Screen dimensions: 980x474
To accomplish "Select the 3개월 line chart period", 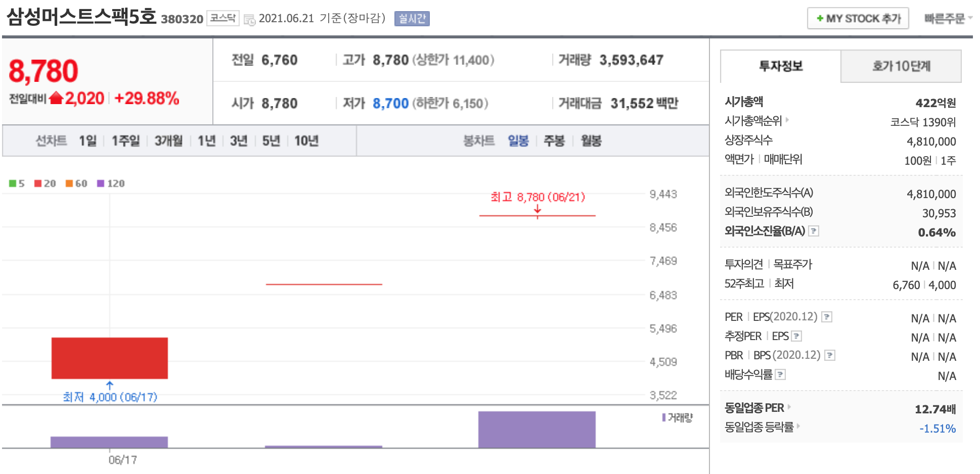I will [168, 140].
